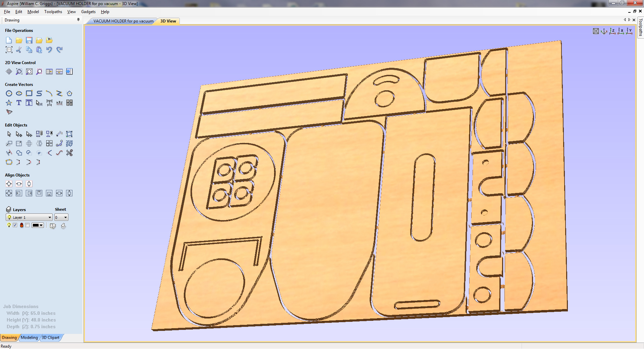Click the Array Copy grid icon
This screenshot has height=349, width=644.
[49, 143]
